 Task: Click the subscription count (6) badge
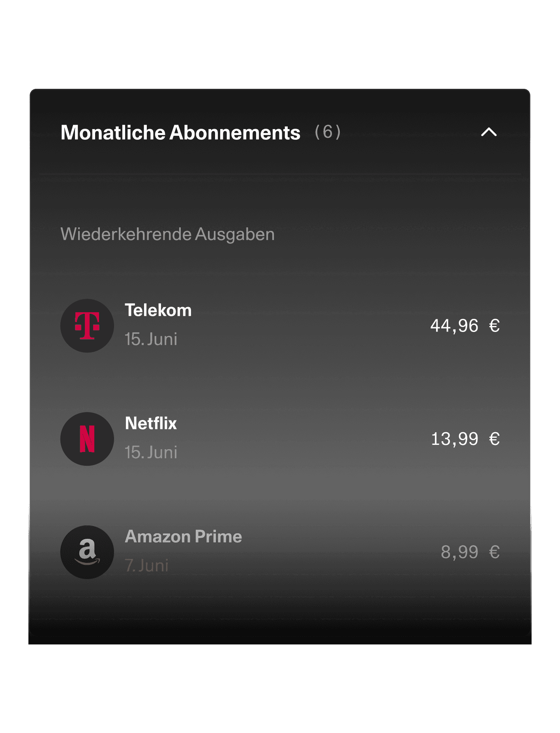point(328,132)
